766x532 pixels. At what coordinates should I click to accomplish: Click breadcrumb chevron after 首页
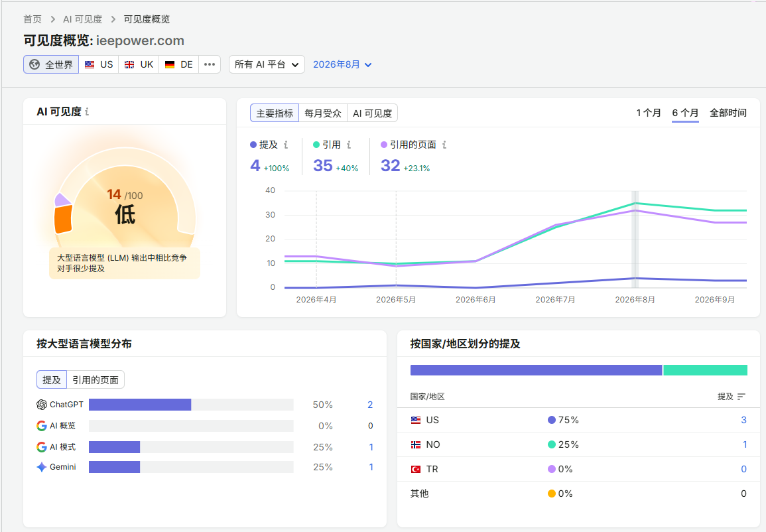53,19
